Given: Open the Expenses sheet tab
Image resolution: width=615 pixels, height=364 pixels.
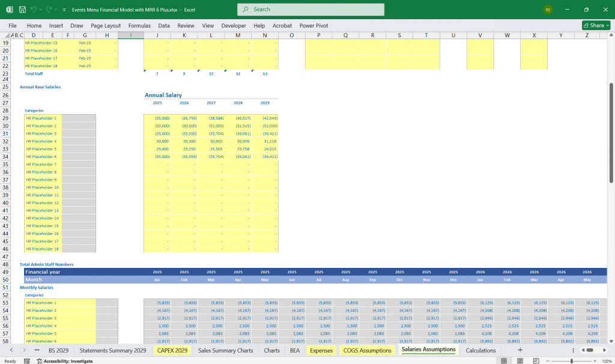Looking at the screenshot, I should pos(321,350).
